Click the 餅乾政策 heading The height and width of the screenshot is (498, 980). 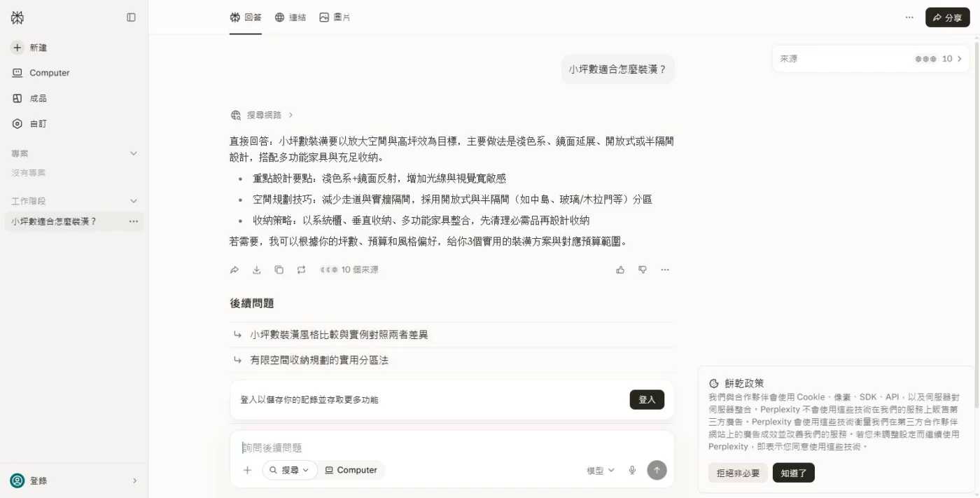click(x=744, y=383)
